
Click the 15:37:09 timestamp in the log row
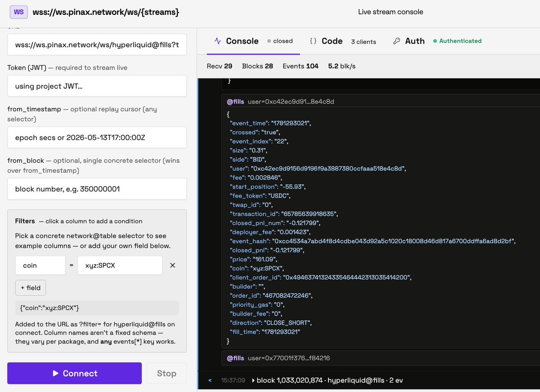pyautogui.click(x=233, y=380)
